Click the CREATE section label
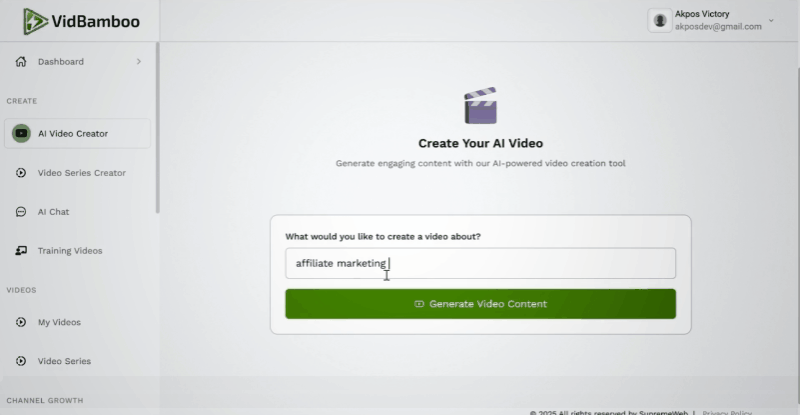This screenshot has width=800, height=415. [22, 101]
